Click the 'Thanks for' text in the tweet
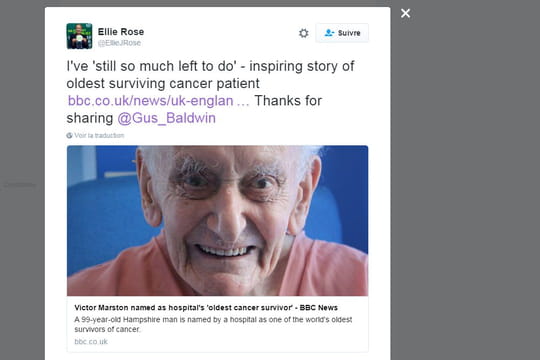The image size is (540, 360). pos(288,101)
